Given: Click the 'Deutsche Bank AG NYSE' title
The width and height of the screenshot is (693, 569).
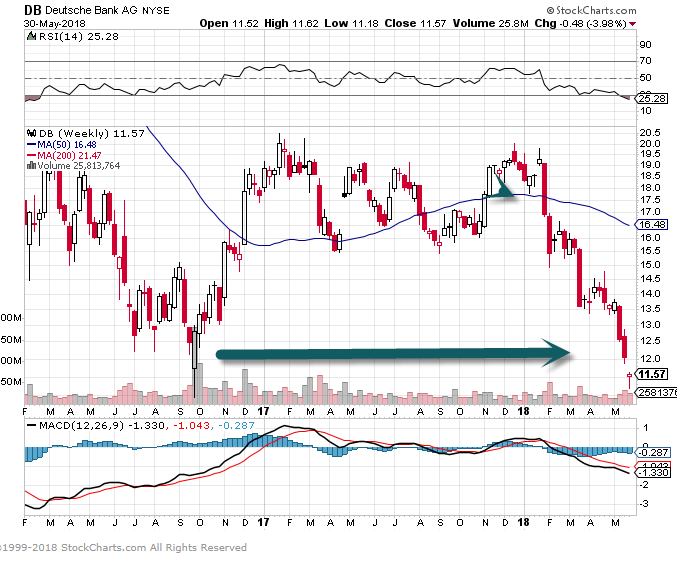Looking at the screenshot, I should point(107,11).
